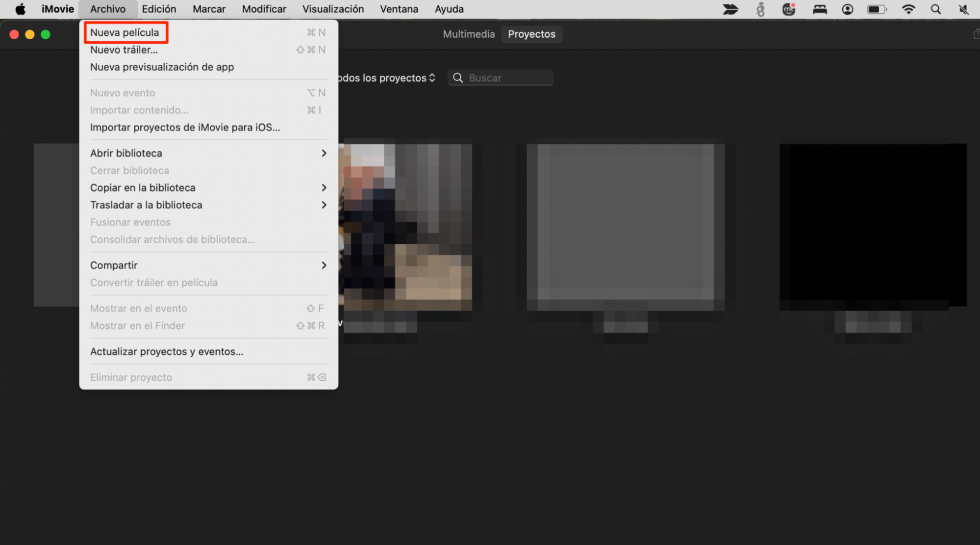The width and height of the screenshot is (980, 545).
Task: Click the red-badged face icon in menu bar
Action: tap(789, 9)
